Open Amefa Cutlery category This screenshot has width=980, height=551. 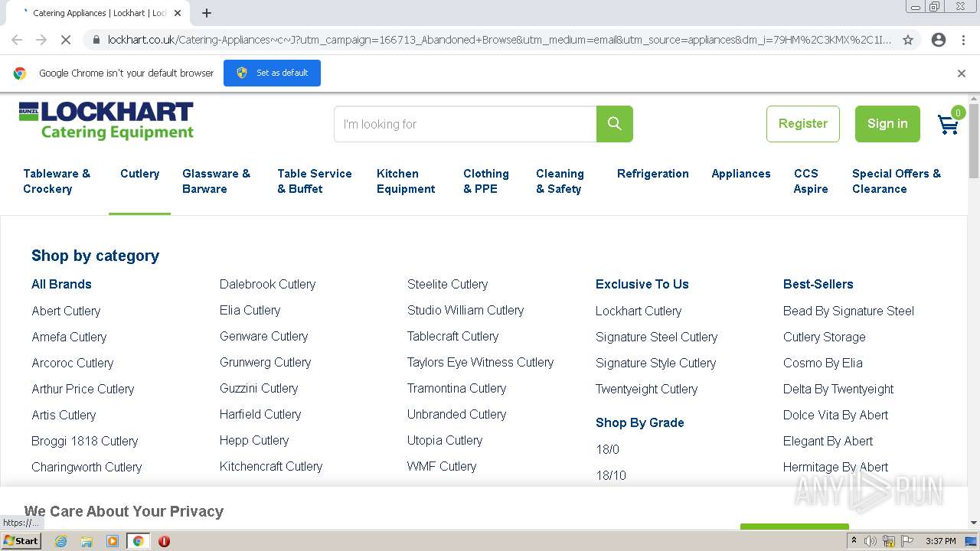[69, 337]
